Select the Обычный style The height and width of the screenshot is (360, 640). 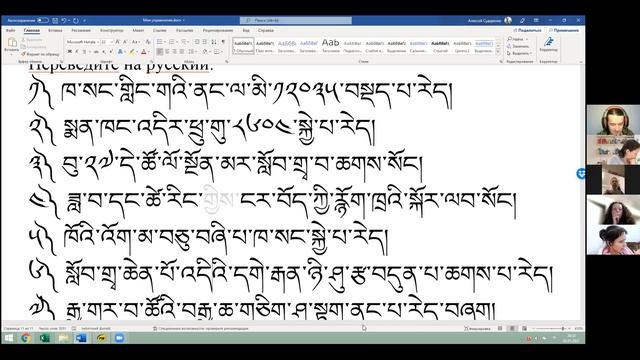(243, 46)
